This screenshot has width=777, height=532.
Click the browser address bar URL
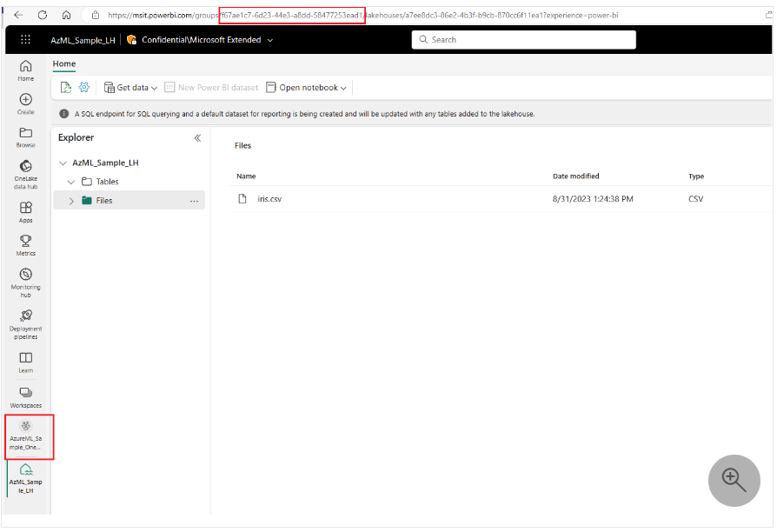[x=363, y=16]
